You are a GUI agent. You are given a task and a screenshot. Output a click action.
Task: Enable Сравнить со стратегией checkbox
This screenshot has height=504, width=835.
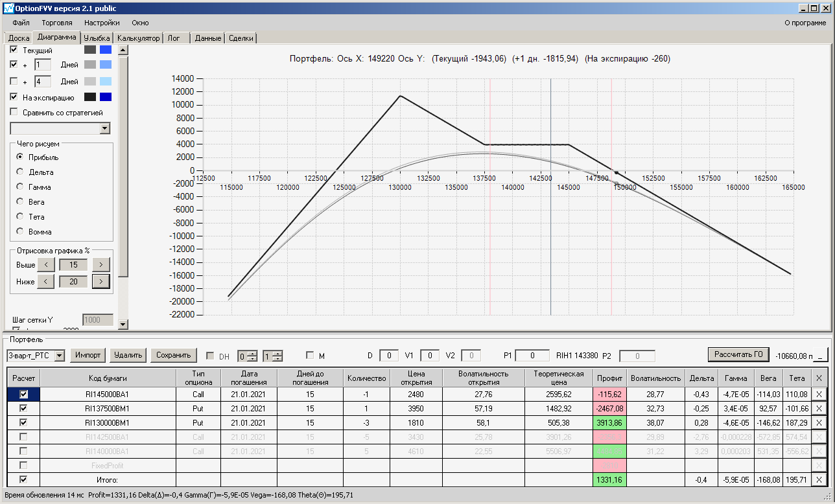[14, 112]
